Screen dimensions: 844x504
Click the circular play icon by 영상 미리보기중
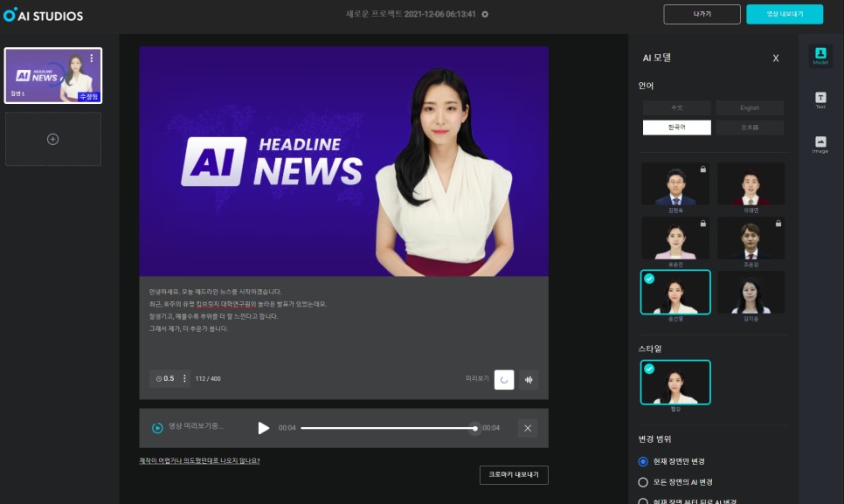[157, 428]
